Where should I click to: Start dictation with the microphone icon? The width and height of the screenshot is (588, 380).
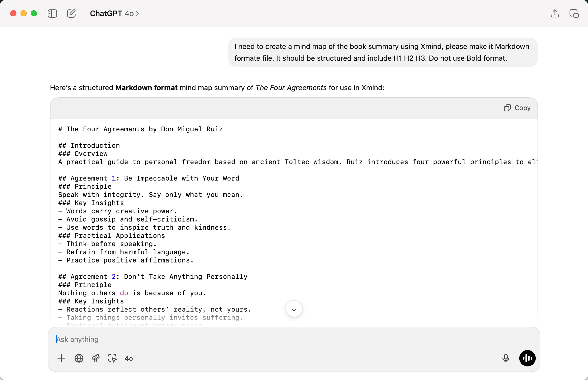pos(505,358)
